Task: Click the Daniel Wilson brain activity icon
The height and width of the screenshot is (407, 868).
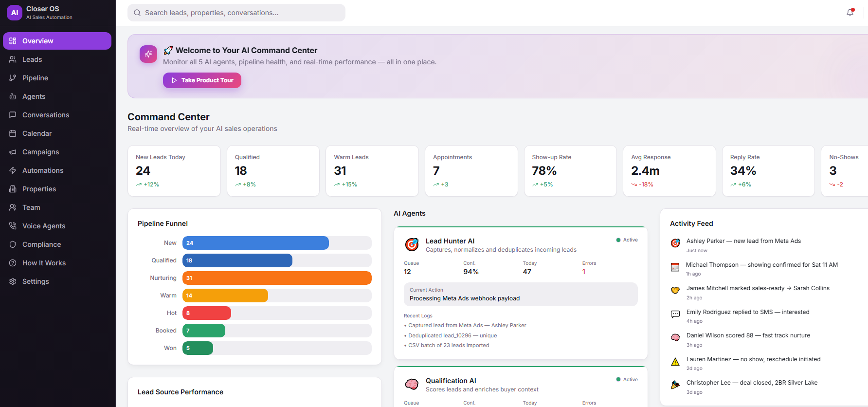Action: (675, 337)
